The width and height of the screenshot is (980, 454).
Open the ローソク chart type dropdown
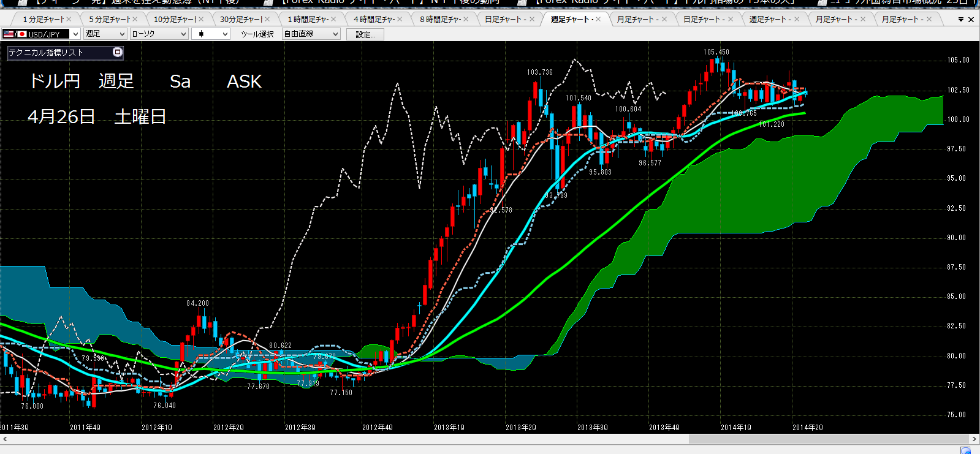coord(159,34)
